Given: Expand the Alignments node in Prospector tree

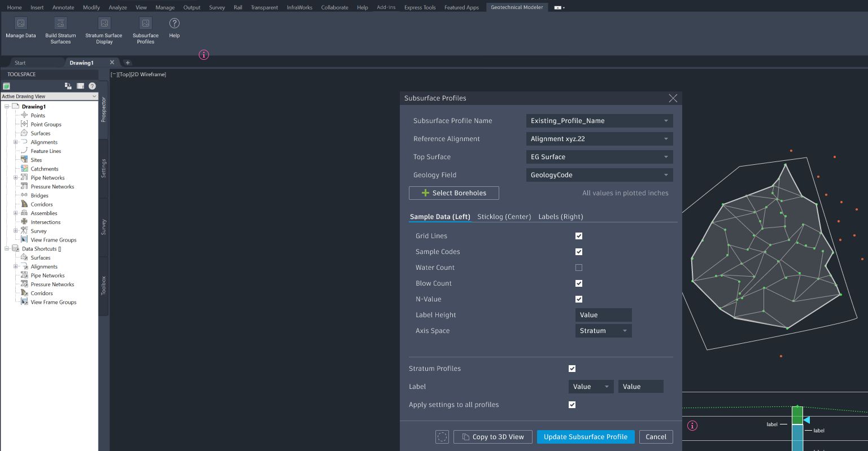Looking at the screenshot, I should point(16,142).
